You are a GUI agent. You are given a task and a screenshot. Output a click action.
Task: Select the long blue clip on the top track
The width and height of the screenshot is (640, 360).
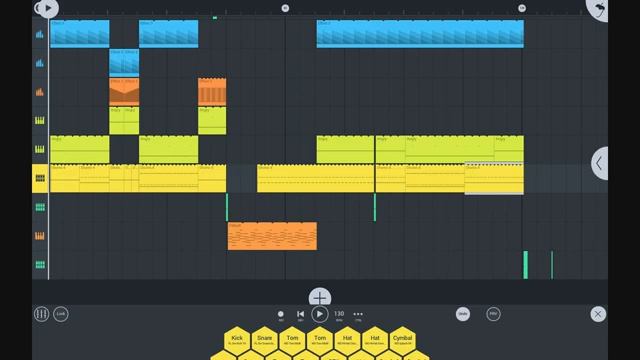pyautogui.click(x=420, y=34)
